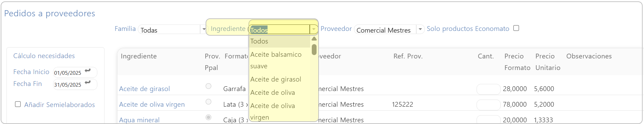
Task: Open the Aceite de oliva virgen link
Action: click(x=152, y=104)
